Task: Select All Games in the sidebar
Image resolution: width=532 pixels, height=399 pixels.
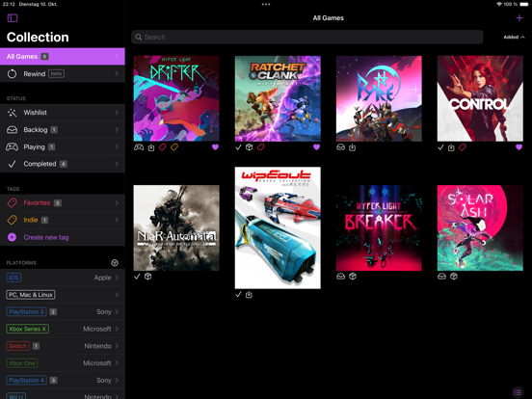Action: pos(63,56)
